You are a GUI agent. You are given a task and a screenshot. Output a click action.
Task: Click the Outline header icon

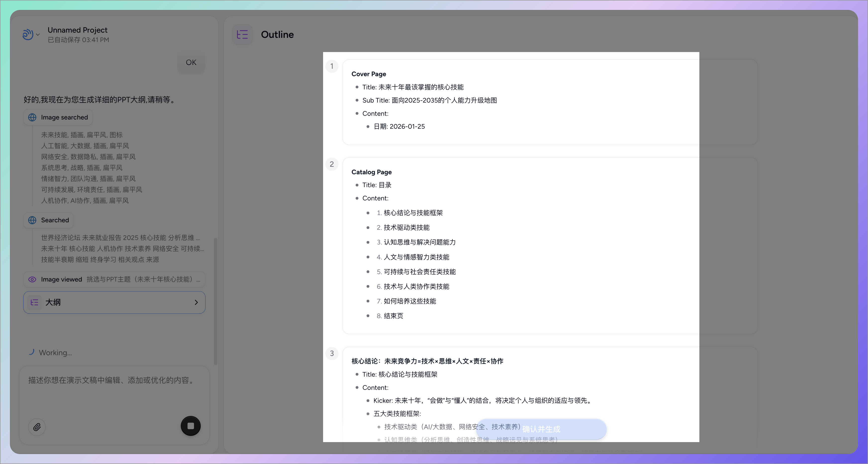coord(242,34)
